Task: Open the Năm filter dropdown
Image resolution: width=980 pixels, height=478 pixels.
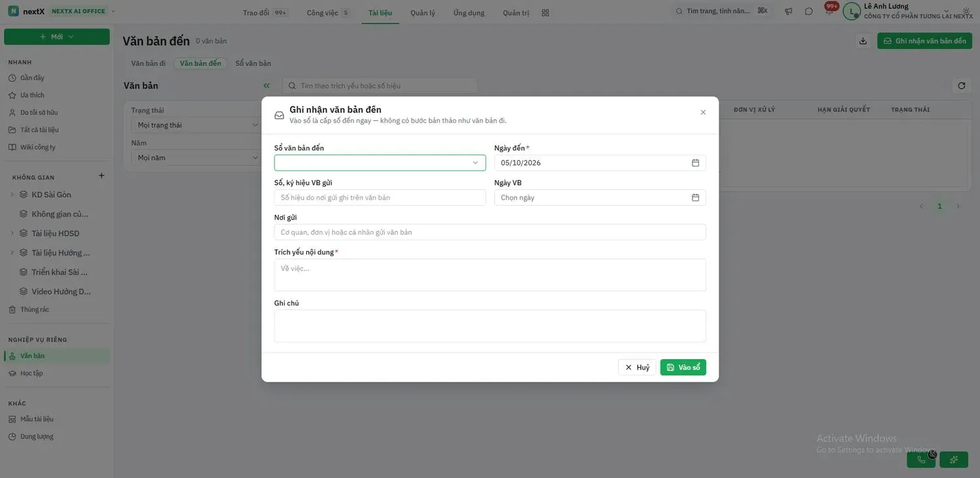Action: pos(197,157)
